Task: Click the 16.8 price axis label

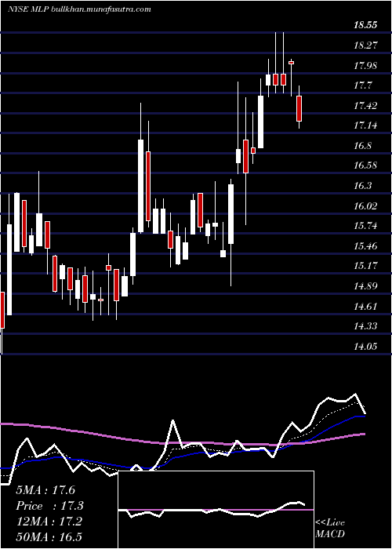Action: click(363, 146)
